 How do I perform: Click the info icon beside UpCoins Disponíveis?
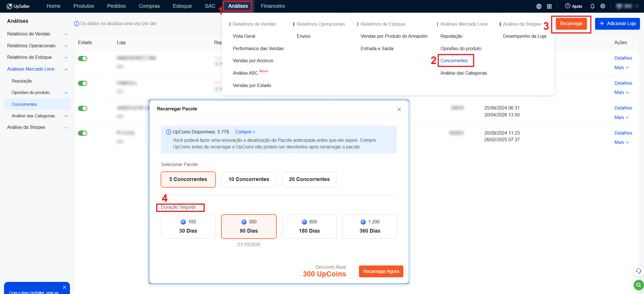click(169, 132)
